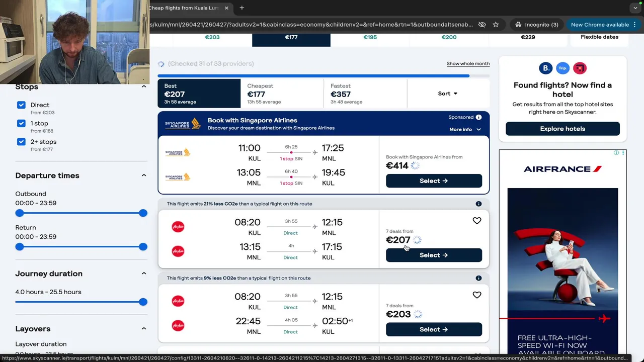The image size is (644, 362).
Task: Click 'Book with Singapore Airlines' heading
Action: click(253, 121)
